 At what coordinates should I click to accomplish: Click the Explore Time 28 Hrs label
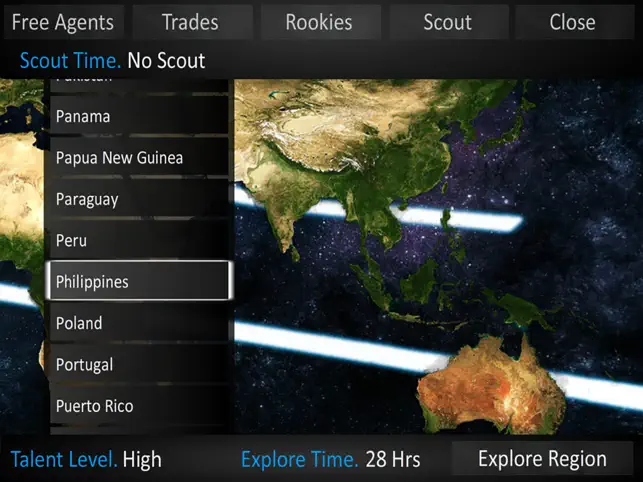[331, 459]
